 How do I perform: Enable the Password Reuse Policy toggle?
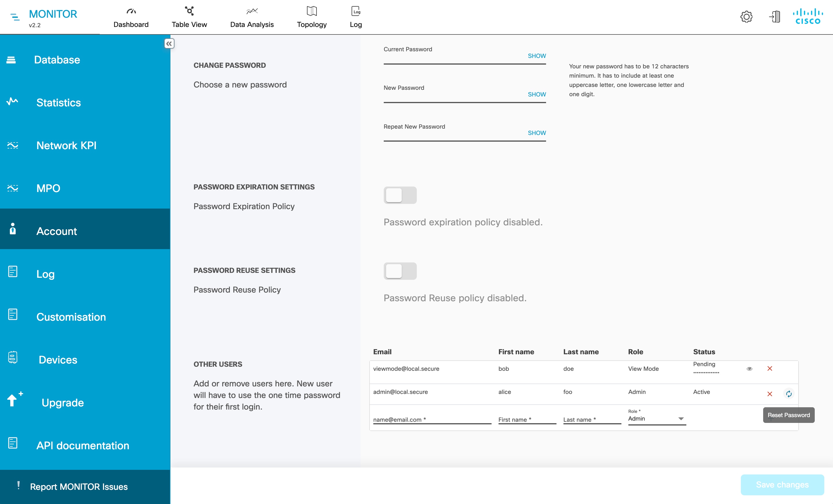coord(400,271)
